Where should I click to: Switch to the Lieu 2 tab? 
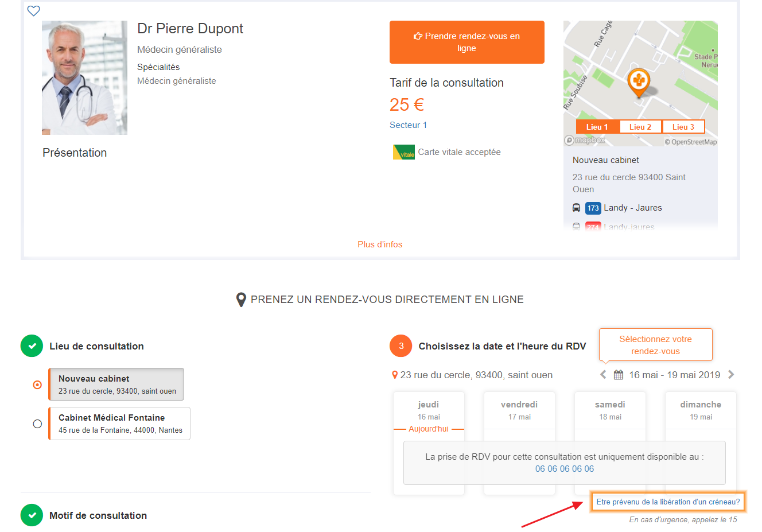[x=640, y=127]
